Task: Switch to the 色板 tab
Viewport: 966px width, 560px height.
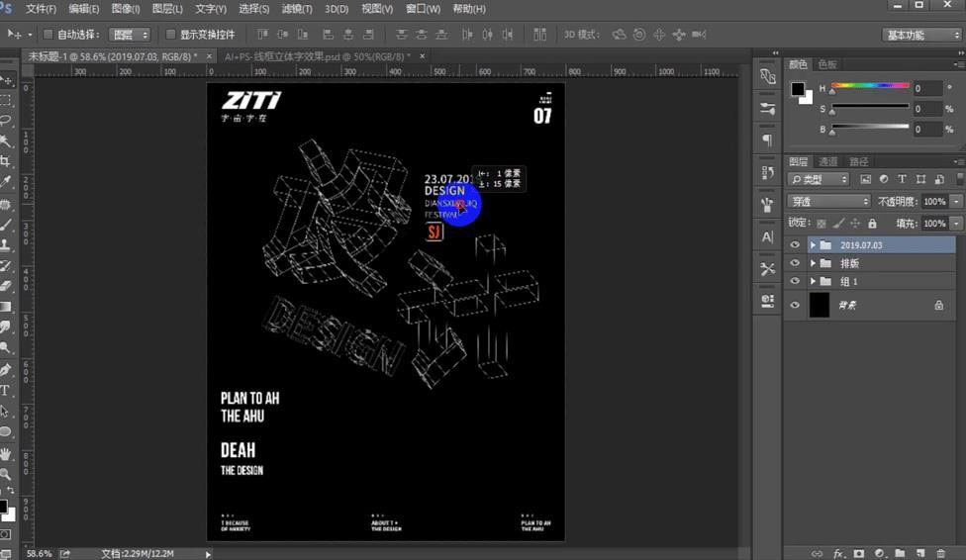Action: 827,64
